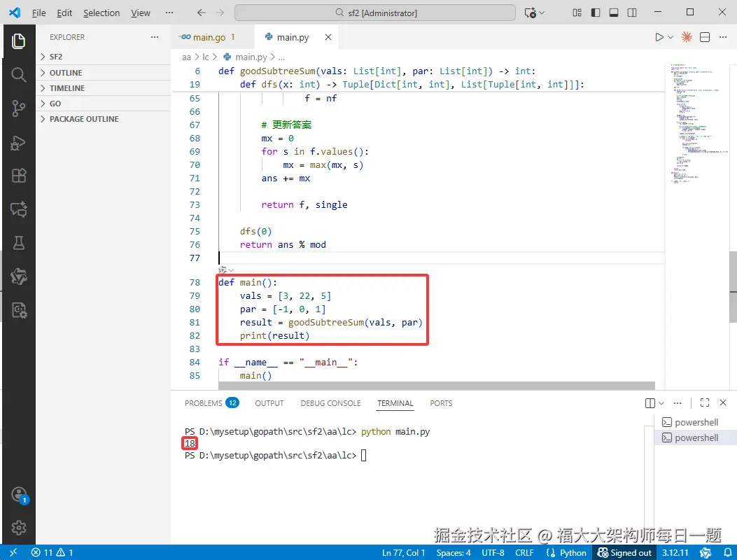Select Python interpreter 3.12.11
This screenshot has height=560, width=737.
click(675, 552)
